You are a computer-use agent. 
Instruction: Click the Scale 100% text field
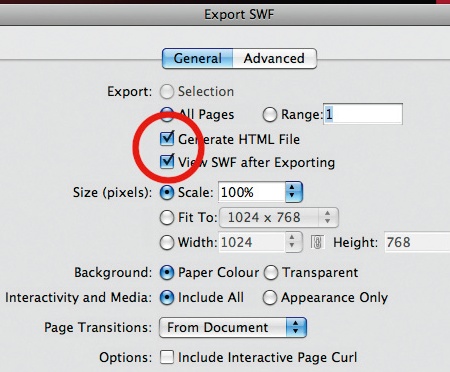click(252, 192)
